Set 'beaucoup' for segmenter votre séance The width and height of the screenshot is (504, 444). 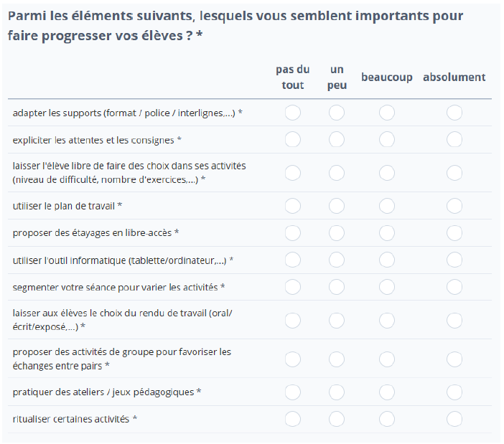387,287
